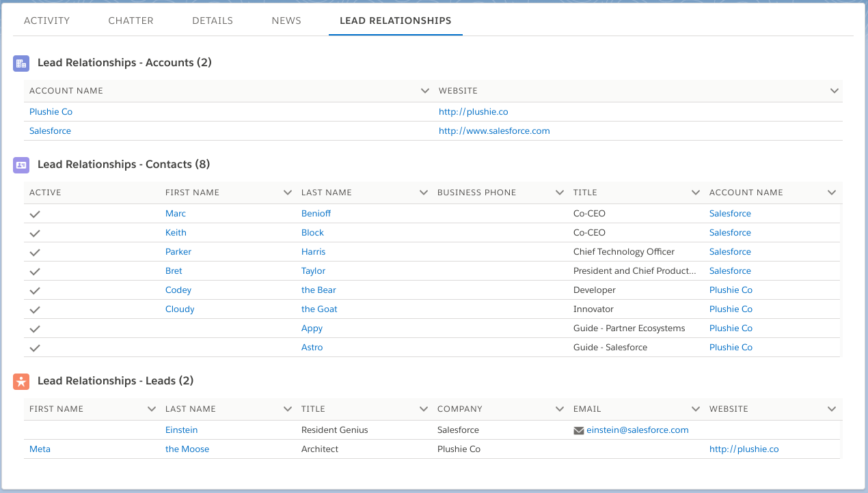
Task: Open Salesforce account in Accounts table
Action: click(50, 131)
